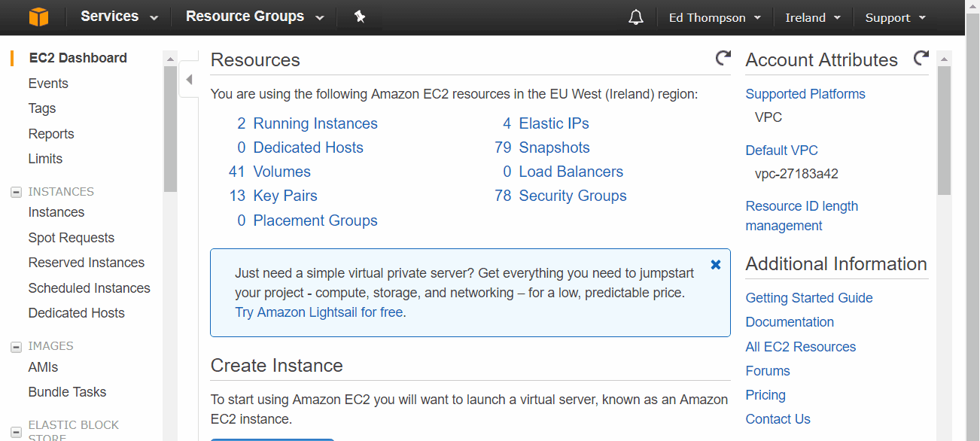Open the Resource Groups dropdown
The image size is (980, 441).
pos(255,17)
